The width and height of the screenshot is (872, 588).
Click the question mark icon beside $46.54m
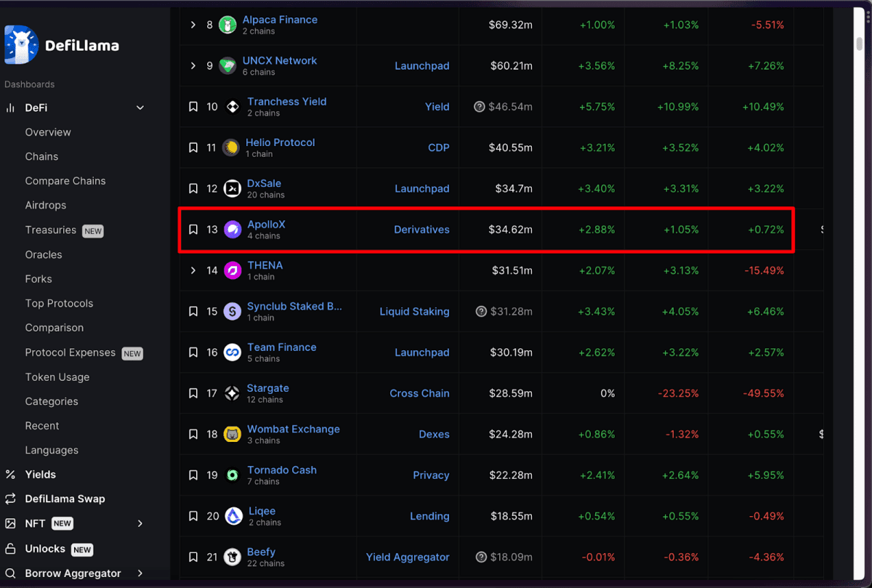pos(480,107)
